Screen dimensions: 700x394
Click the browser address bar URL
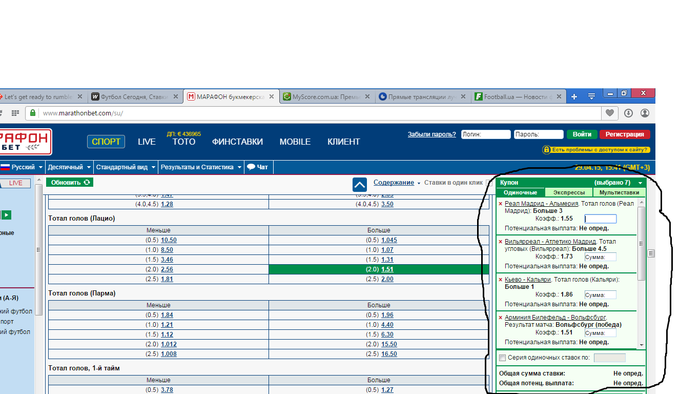83,113
